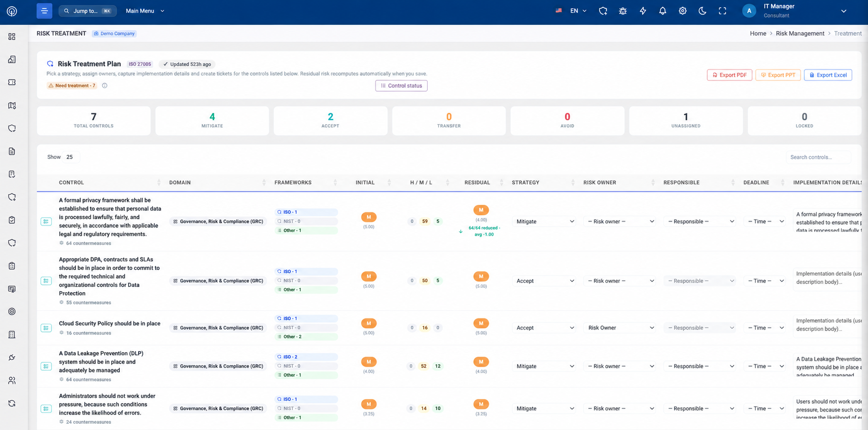Go to Home in the breadcrumb

[x=758, y=34]
